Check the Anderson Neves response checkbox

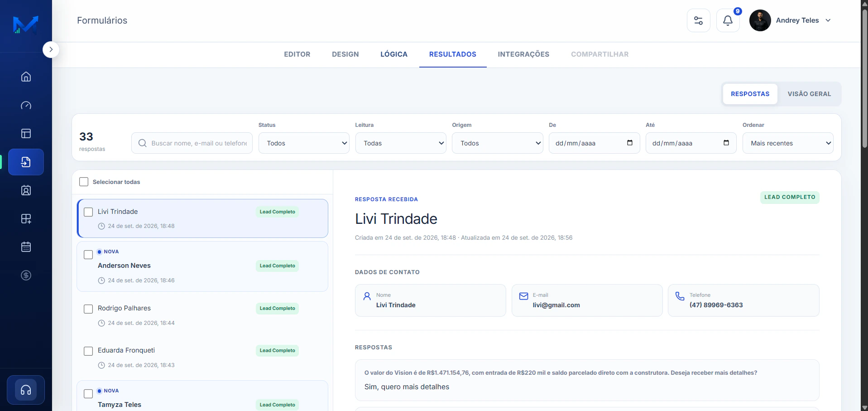(88, 255)
